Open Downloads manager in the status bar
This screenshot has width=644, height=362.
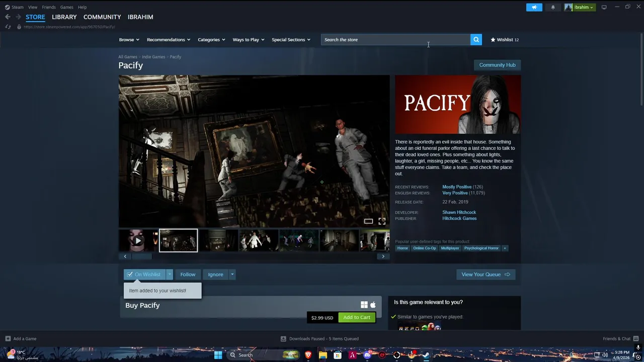320,339
